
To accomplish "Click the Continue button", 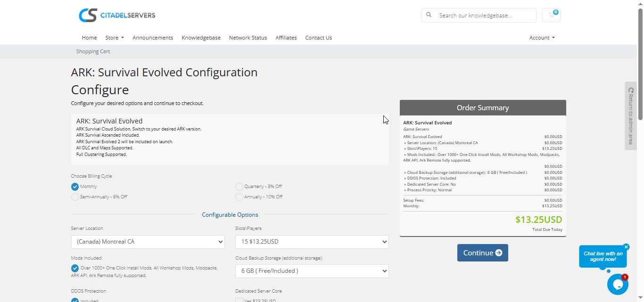I will tap(482, 253).
